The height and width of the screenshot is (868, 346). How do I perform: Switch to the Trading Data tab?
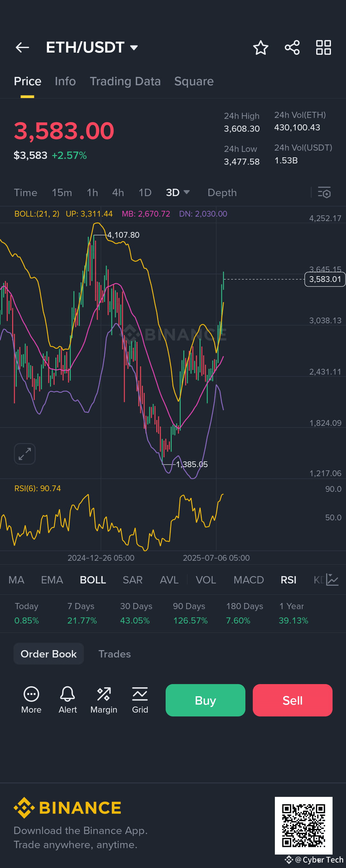[125, 81]
